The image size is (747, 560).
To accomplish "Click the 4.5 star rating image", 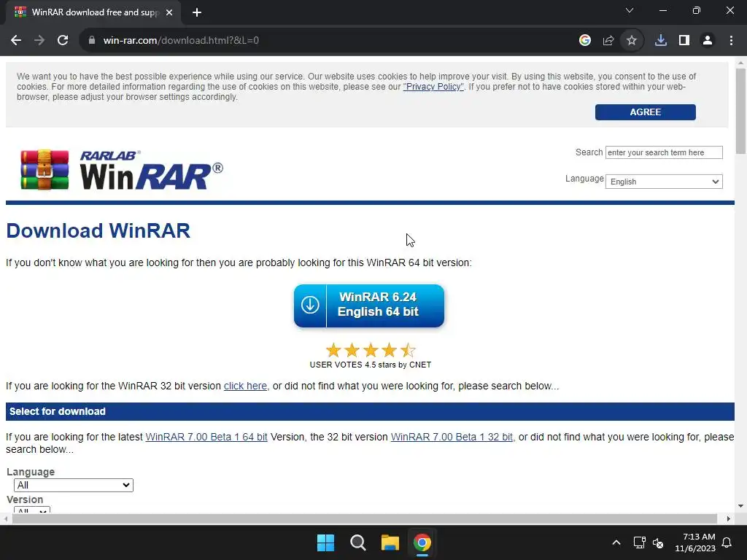I will coord(371,351).
